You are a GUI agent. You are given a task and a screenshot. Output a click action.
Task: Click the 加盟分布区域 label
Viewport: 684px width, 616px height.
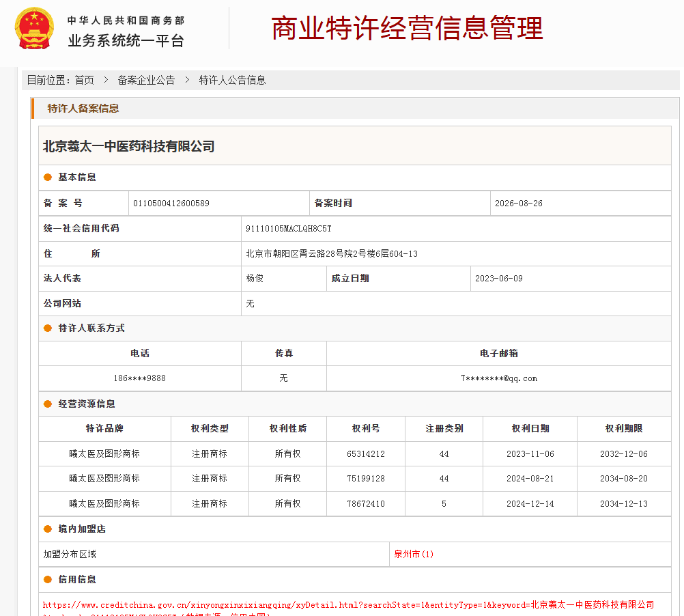coord(70,554)
